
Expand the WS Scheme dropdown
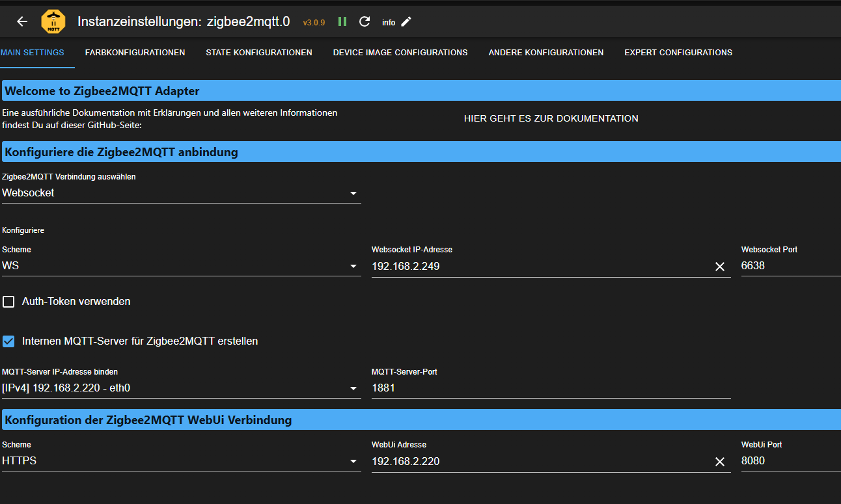pyautogui.click(x=181, y=266)
